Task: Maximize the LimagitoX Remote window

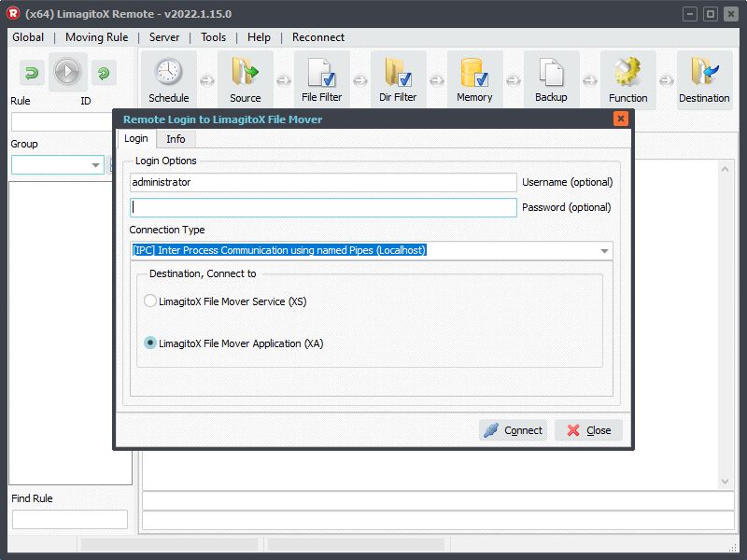Action: [711, 14]
